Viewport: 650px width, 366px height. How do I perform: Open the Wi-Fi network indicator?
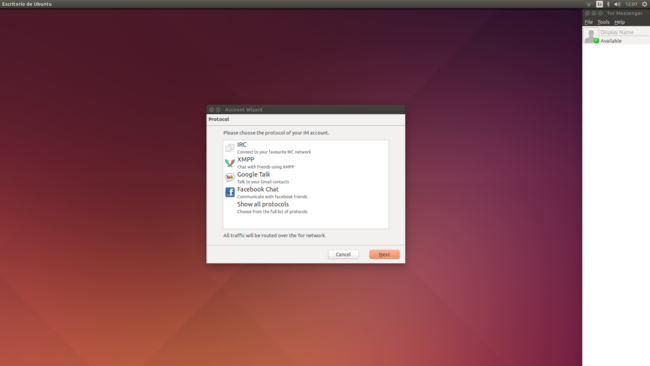pos(588,4)
